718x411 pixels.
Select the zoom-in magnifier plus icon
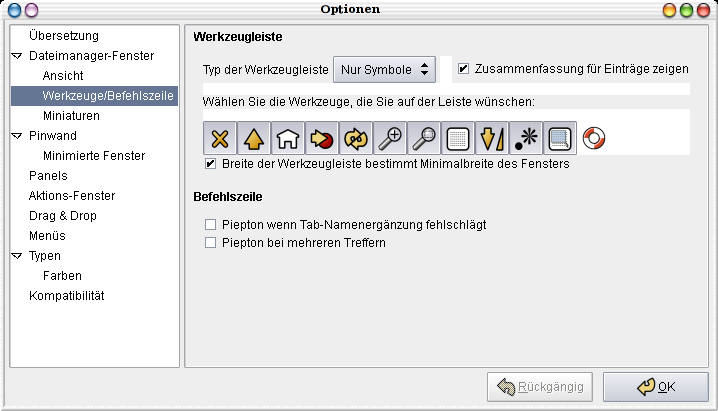click(390, 138)
